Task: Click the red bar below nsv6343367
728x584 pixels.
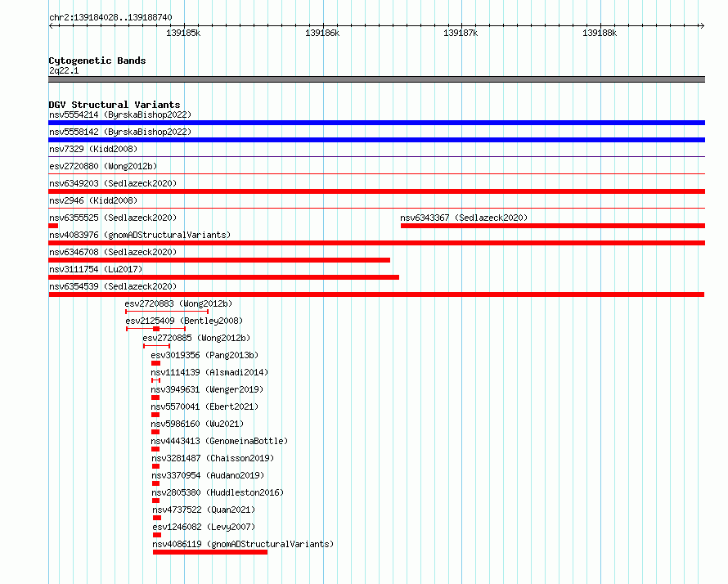Action: tap(552, 226)
